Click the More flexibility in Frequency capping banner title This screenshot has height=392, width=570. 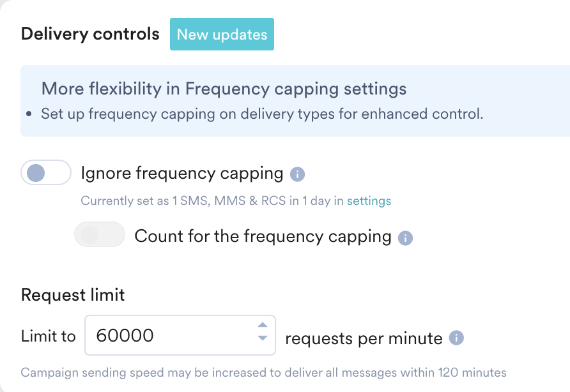[224, 89]
